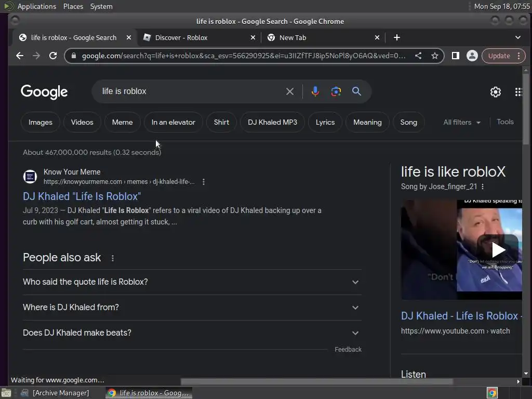This screenshot has height=399, width=532.
Task: Select the Shirt filter chip
Action: [221, 122]
